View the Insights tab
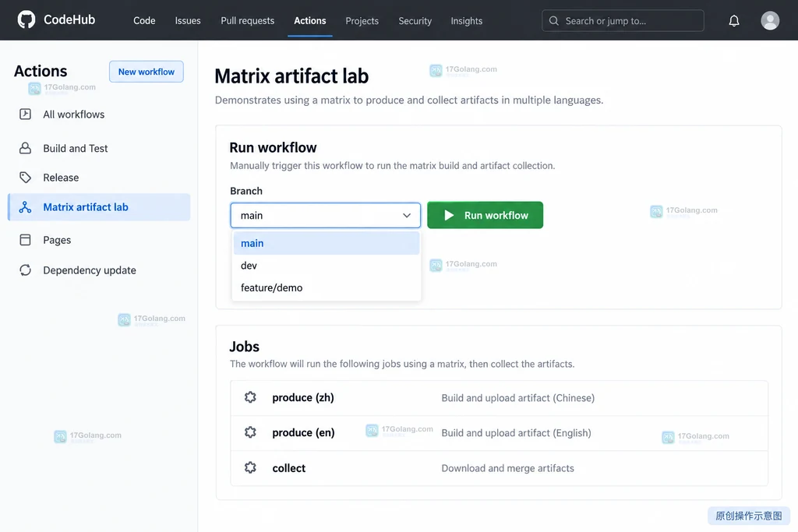Viewport: 798px width, 532px height. tap(466, 21)
